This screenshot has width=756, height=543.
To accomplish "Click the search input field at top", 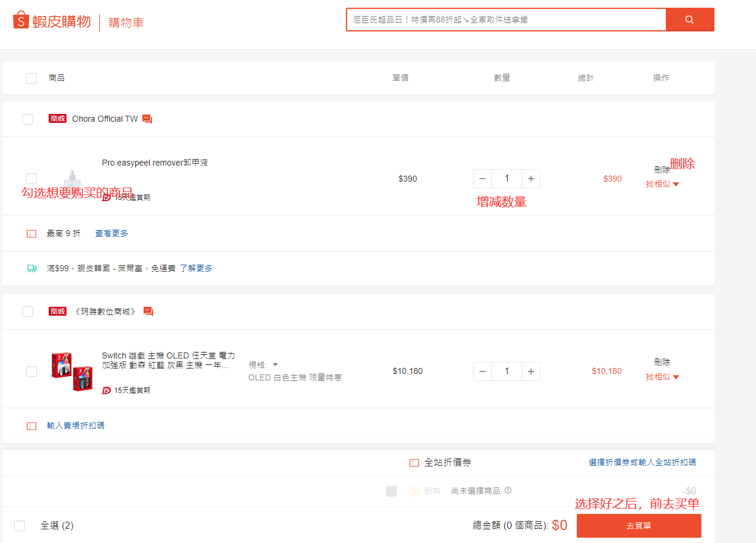I will (506, 20).
